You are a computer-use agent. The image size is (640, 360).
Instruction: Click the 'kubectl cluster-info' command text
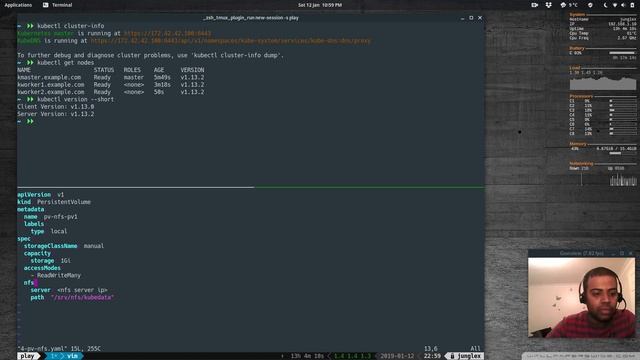pyautogui.click(x=71, y=26)
